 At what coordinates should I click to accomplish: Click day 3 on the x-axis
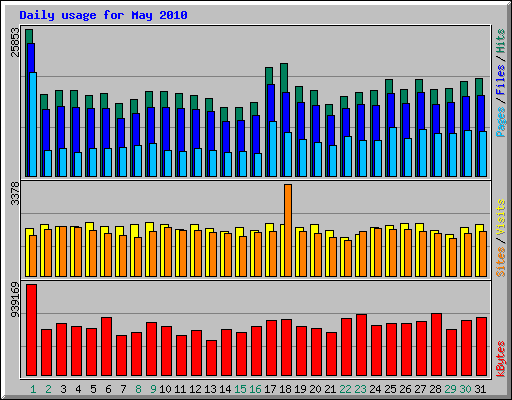(x=63, y=389)
